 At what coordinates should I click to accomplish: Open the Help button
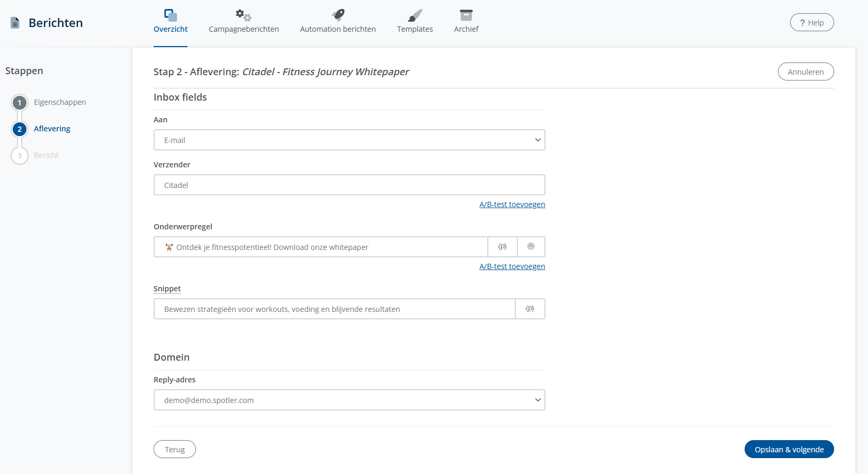[811, 23]
